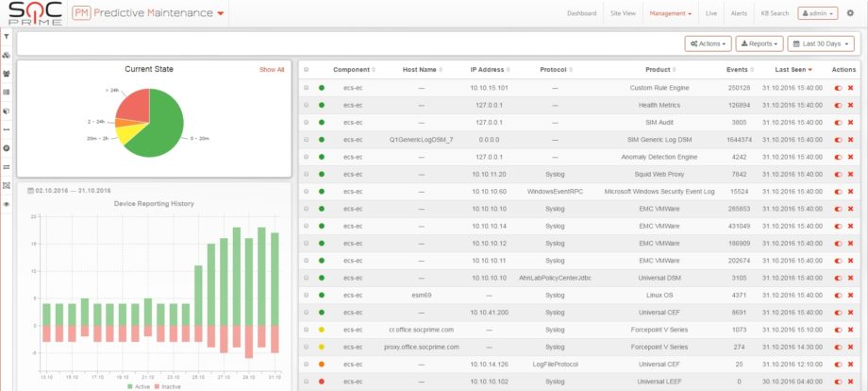Click the single cube sidebar icon

click(7, 110)
